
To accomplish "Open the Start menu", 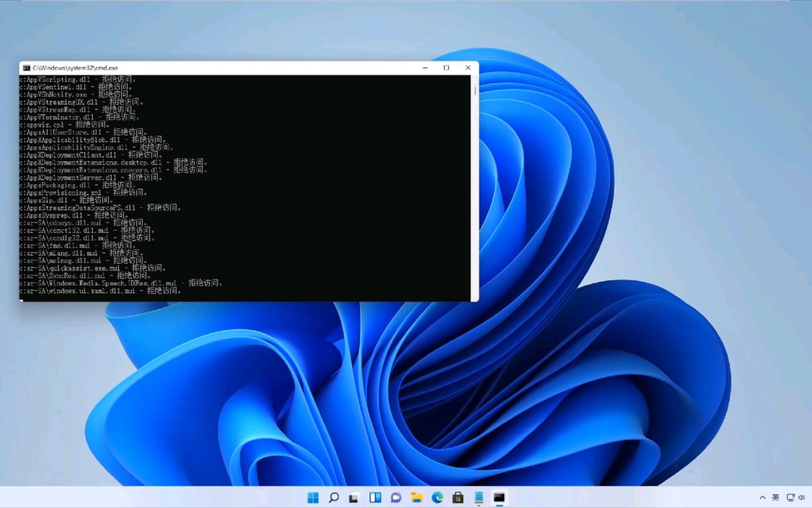I will [313, 497].
